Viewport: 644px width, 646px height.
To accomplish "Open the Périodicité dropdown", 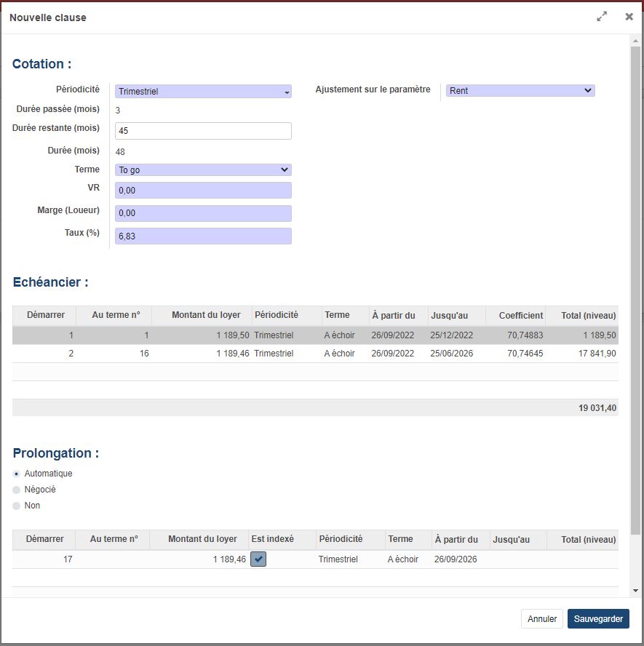I will click(203, 92).
